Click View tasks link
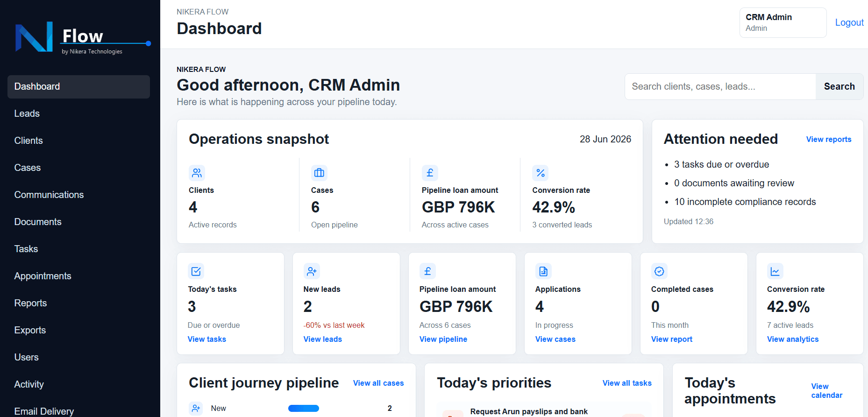Viewport: 868px width, 417px height. pos(207,339)
